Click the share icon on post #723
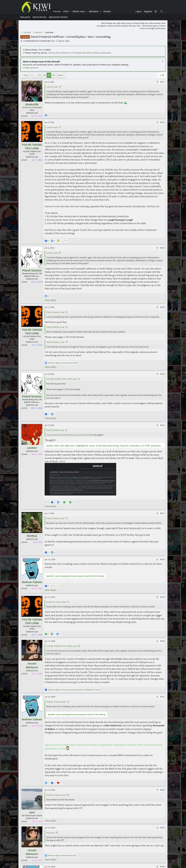This screenshot has width=186, height=868. (x=157, y=248)
